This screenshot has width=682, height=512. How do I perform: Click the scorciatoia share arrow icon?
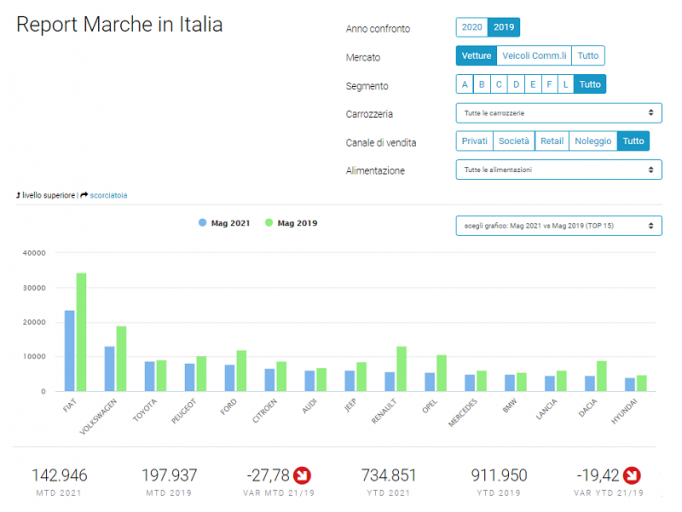(84, 195)
